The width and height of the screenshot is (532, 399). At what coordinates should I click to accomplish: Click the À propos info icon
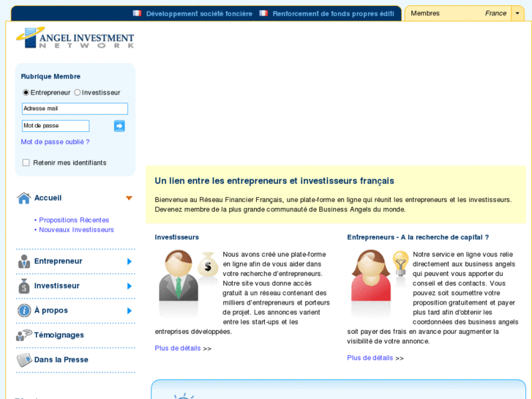point(24,310)
